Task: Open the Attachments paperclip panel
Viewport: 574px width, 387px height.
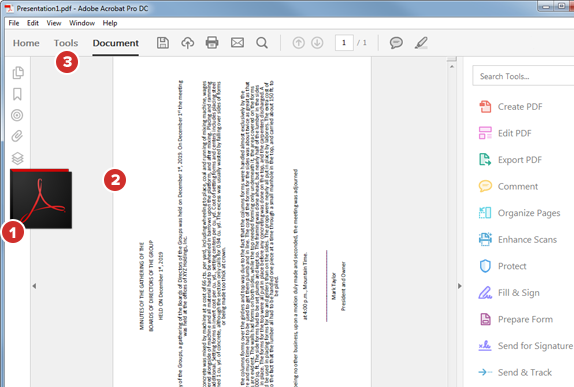Action: tap(17, 136)
